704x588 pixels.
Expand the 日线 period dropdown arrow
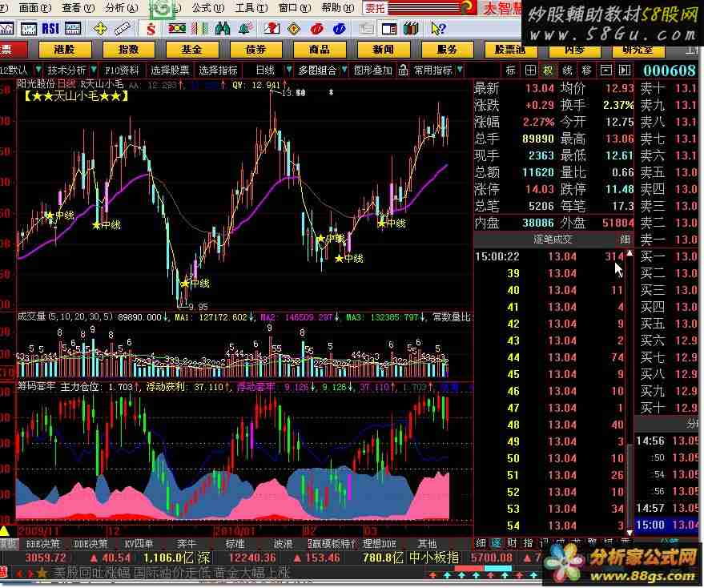coord(288,70)
